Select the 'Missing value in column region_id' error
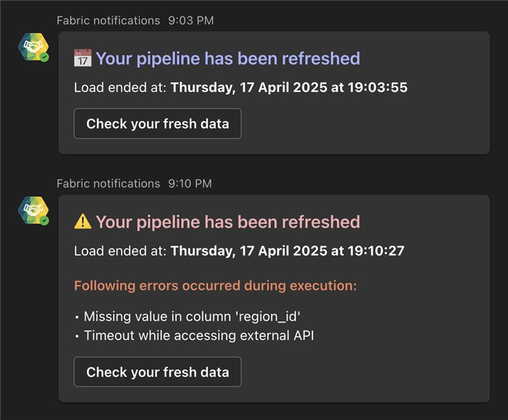Image resolution: width=508 pixels, height=420 pixels. [x=192, y=316]
